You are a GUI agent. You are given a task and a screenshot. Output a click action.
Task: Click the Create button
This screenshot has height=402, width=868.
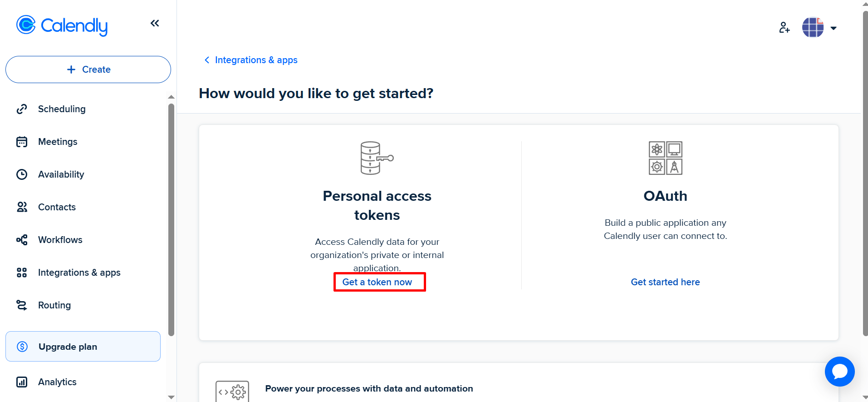click(x=88, y=69)
